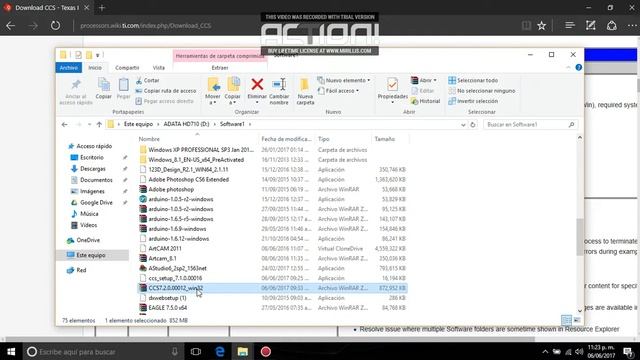This screenshot has height=360, width=640.
Task: Click the Propiedades checkmark icon
Action: coord(392,84)
